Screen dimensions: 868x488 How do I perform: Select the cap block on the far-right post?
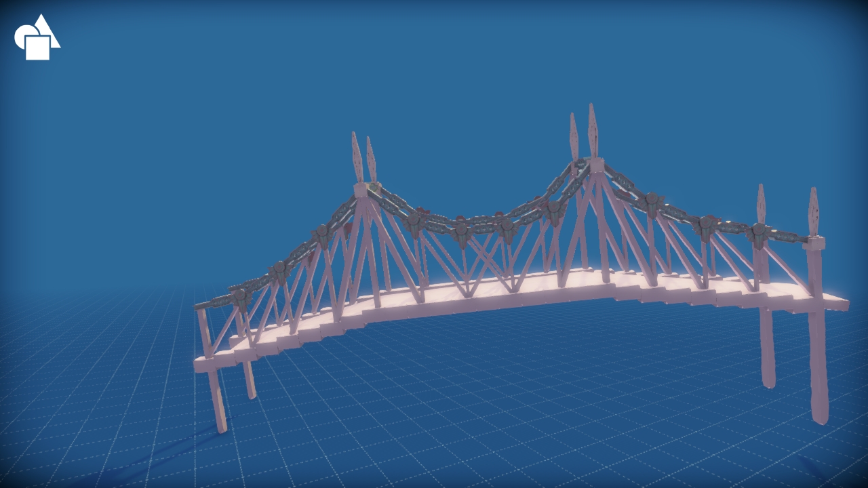point(814,243)
